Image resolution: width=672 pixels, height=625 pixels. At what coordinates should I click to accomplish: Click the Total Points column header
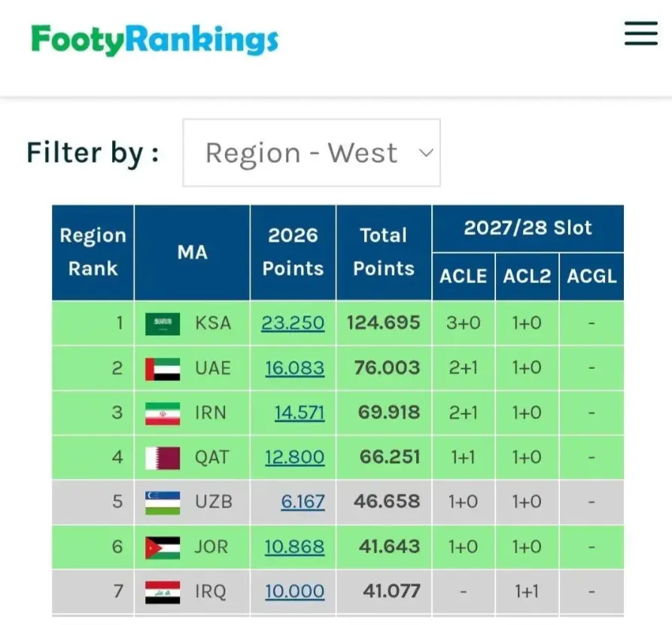click(384, 252)
